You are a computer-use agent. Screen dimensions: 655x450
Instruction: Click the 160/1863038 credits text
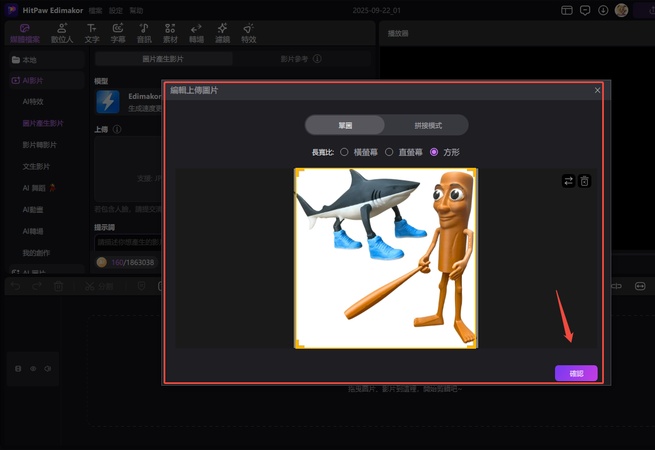(133, 262)
